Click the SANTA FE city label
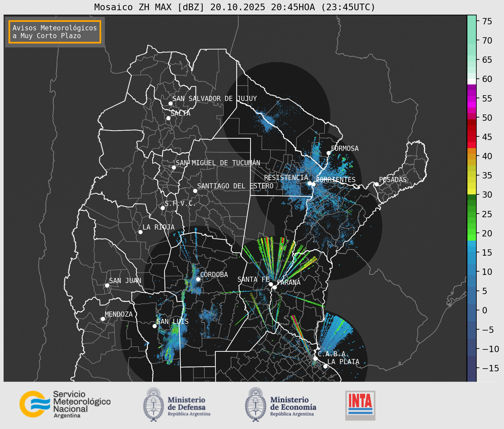The width and height of the screenshot is (504, 429). (253, 279)
